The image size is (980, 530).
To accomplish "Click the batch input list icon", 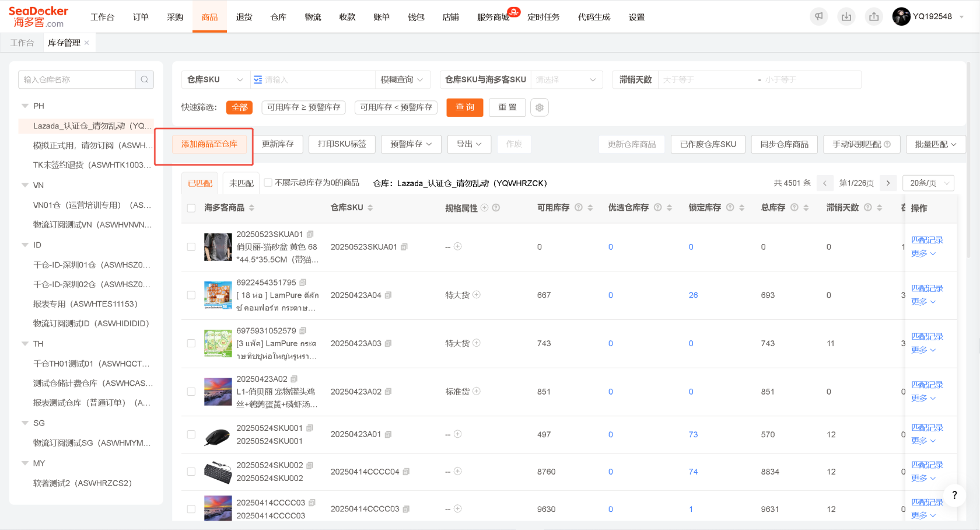I will [x=258, y=79].
